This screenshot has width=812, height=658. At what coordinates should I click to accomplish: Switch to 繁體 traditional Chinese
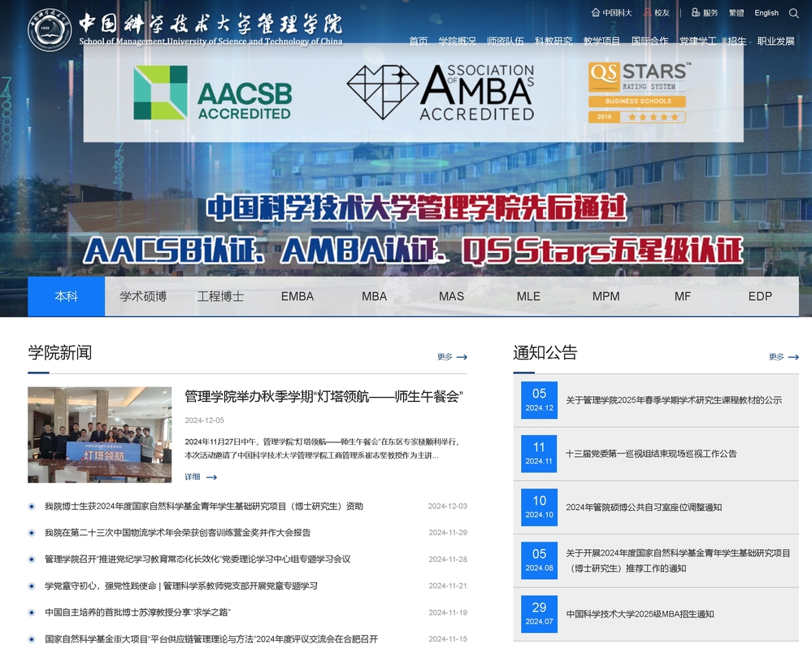(x=736, y=12)
